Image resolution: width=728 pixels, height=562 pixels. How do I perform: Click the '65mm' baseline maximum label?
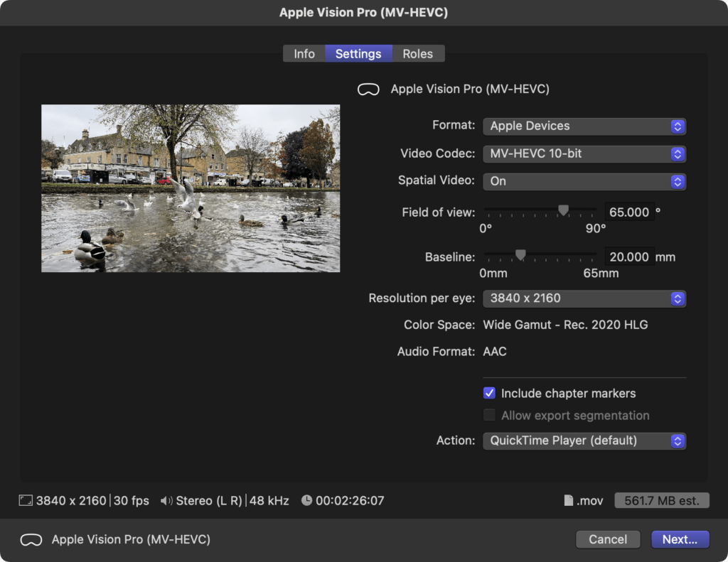601,274
